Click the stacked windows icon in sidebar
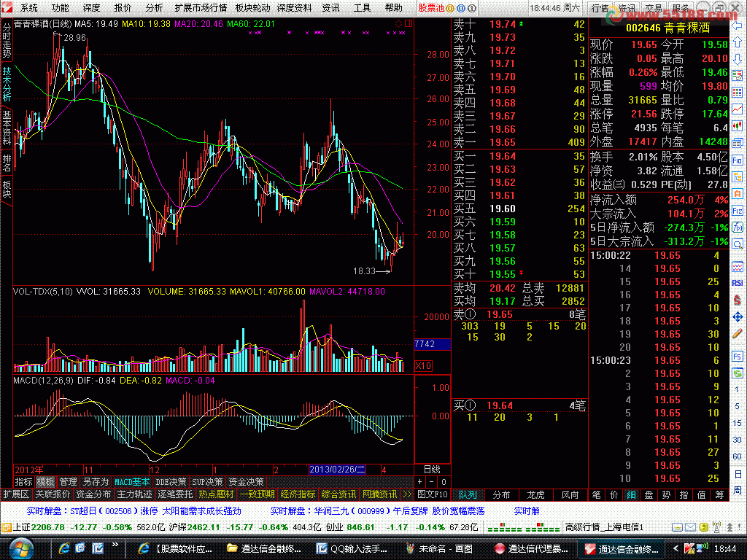This screenshot has height=560, width=747. (x=738, y=143)
